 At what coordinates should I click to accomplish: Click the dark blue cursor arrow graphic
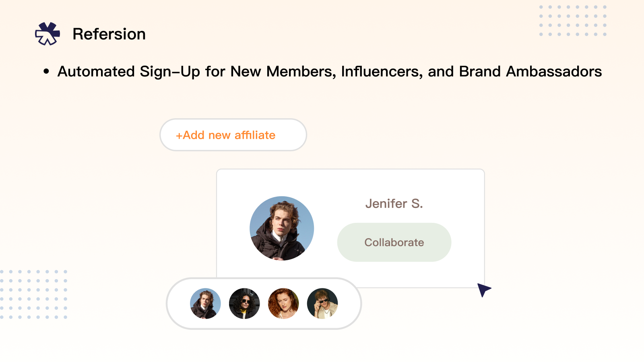pyautogui.click(x=483, y=290)
